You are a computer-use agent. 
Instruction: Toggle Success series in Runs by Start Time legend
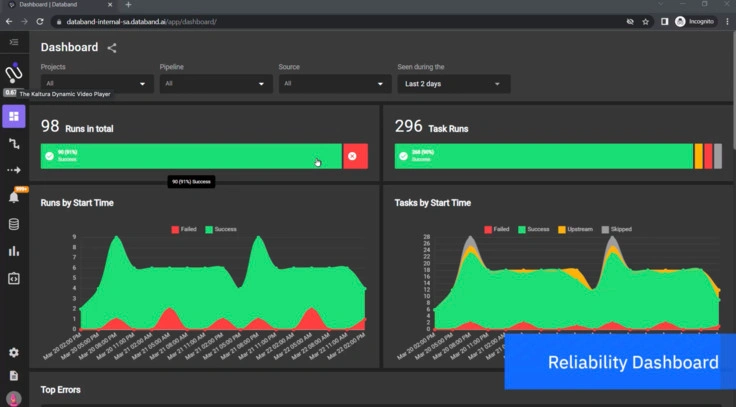point(222,229)
